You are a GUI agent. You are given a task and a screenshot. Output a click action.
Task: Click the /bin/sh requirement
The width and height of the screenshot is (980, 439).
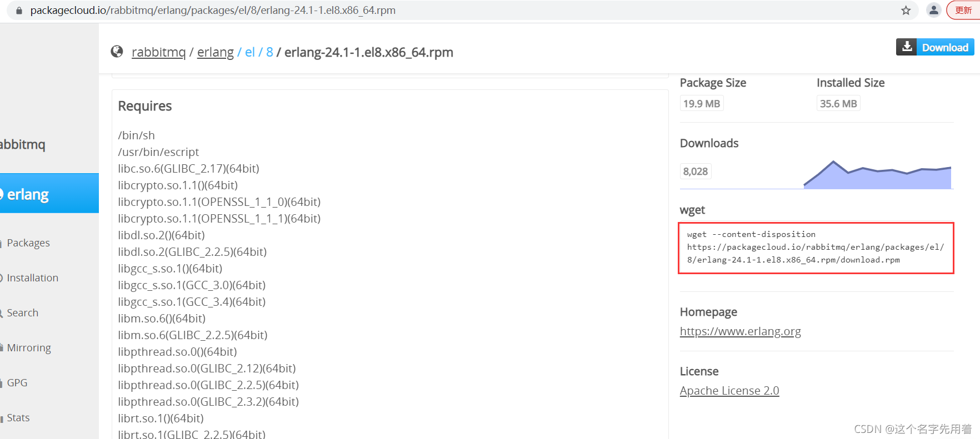pyautogui.click(x=136, y=135)
